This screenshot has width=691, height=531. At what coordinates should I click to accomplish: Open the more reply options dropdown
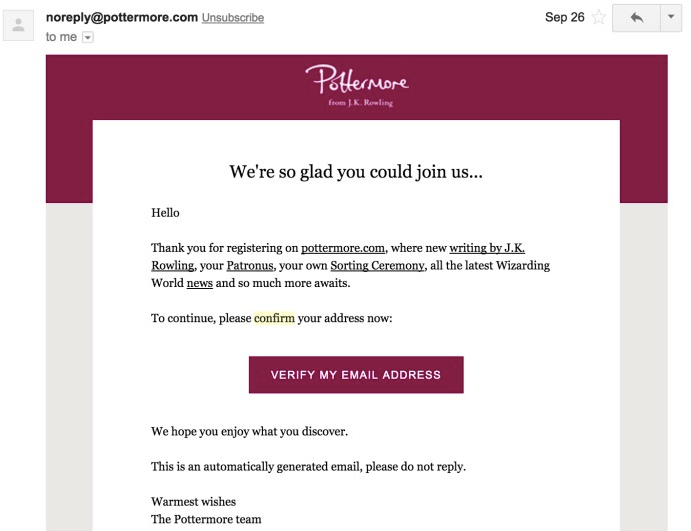(670, 17)
